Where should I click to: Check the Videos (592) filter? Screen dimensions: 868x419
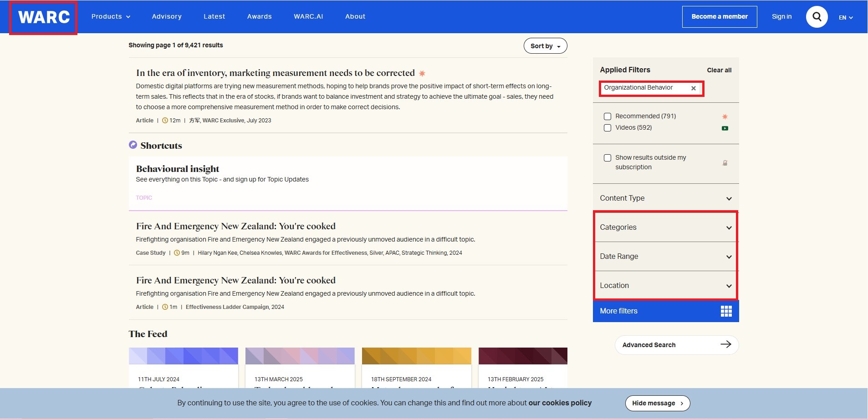coord(608,128)
